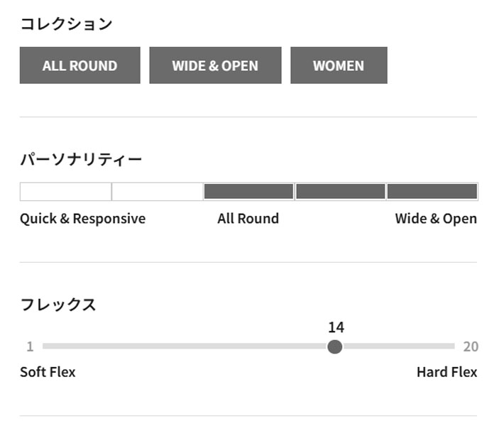This screenshot has height=431, width=504.
Task: Click the leftmost empty personality bar segment
Action: pyautogui.click(x=65, y=192)
